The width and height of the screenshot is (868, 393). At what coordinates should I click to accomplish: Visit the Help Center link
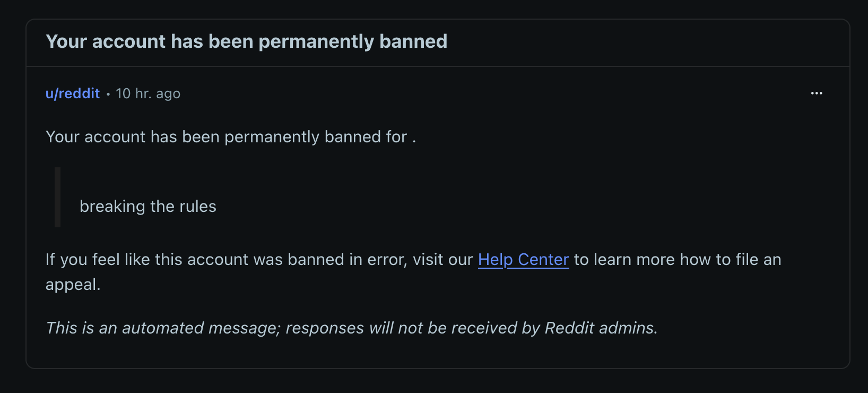(x=523, y=260)
